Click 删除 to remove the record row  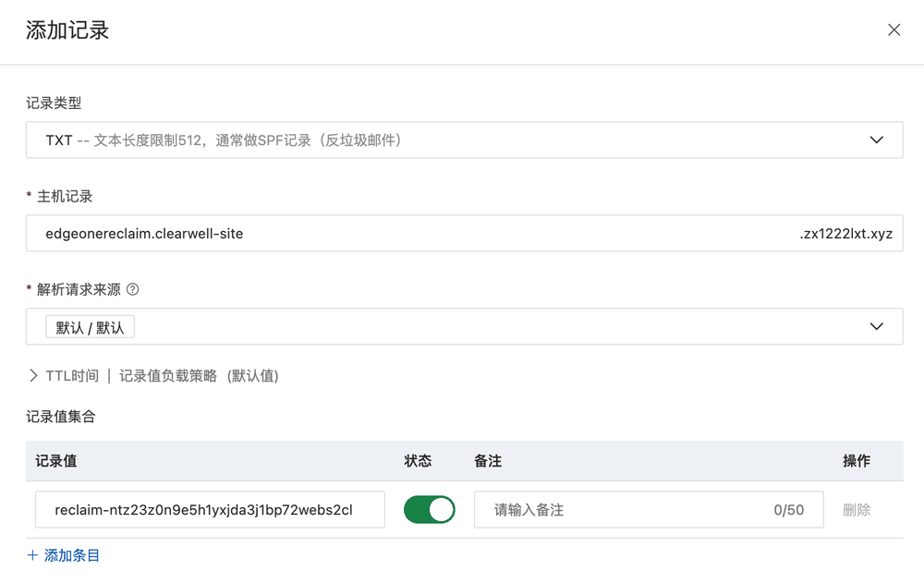pyautogui.click(x=857, y=510)
